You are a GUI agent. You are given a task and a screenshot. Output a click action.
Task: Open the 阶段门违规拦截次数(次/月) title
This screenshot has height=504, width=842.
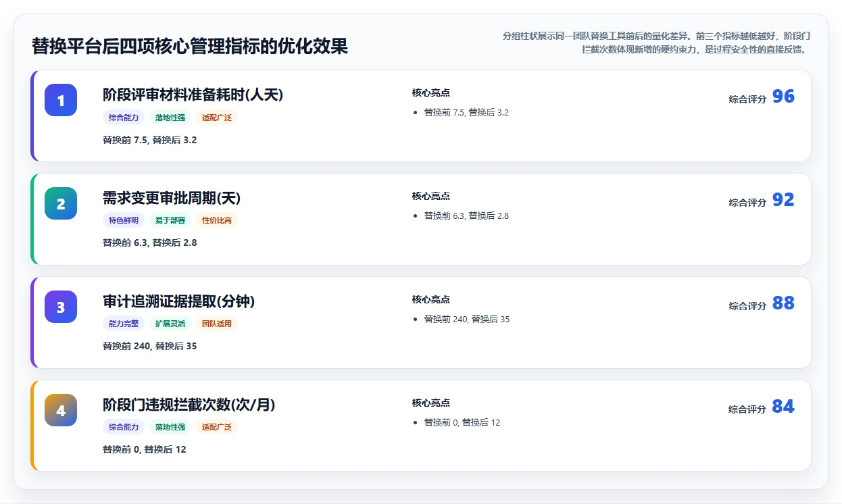coord(189,405)
